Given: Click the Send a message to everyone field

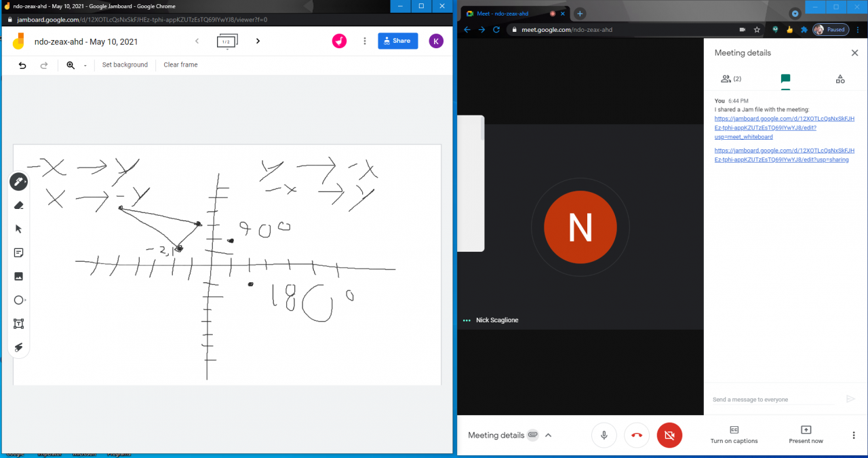Looking at the screenshot, I should click(773, 400).
